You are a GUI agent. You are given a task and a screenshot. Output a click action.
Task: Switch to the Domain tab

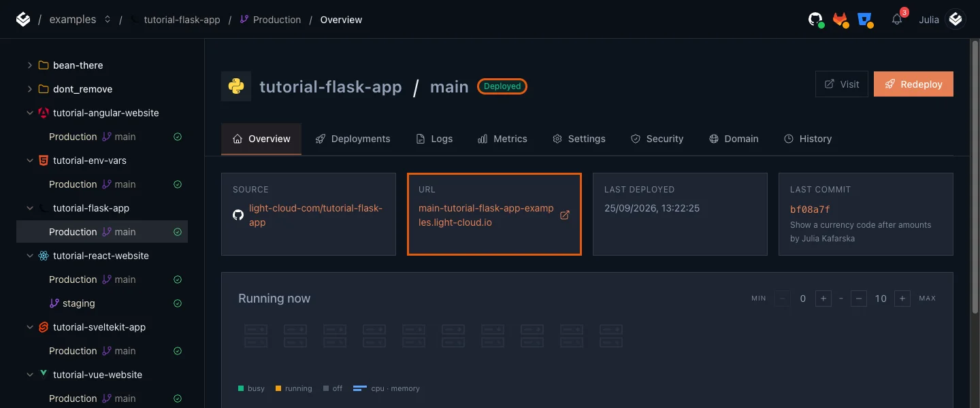tap(734, 139)
